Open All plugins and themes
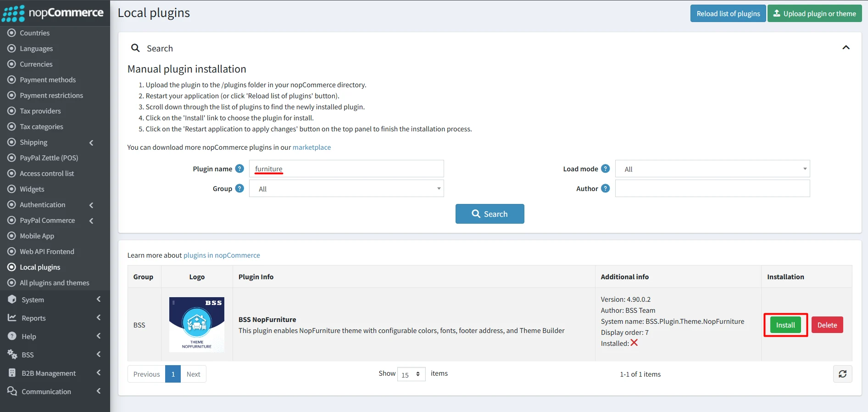The height and width of the screenshot is (412, 868). pyautogui.click(x=55, y=282)
